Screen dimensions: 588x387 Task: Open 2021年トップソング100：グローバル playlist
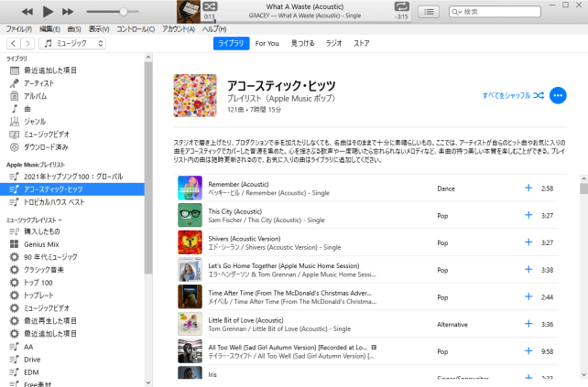coord(72,177)
